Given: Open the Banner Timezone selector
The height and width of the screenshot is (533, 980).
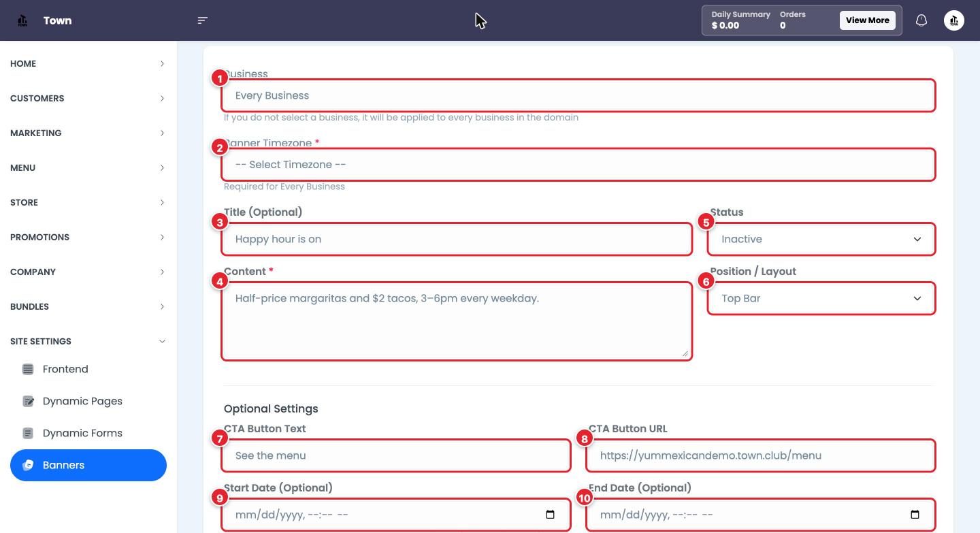Looking at the screenshot, I should click(578, 165).
